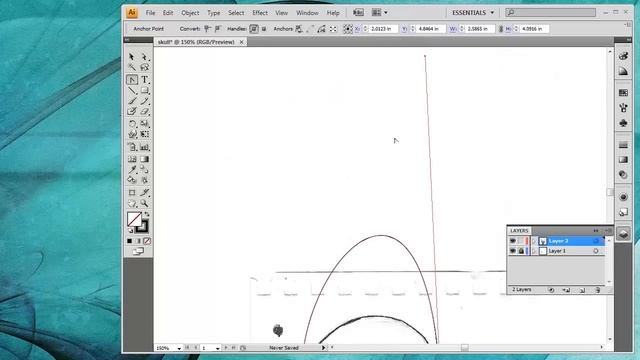
Task: Select the Eyedropper tool
Action: [x=132, y=169]
